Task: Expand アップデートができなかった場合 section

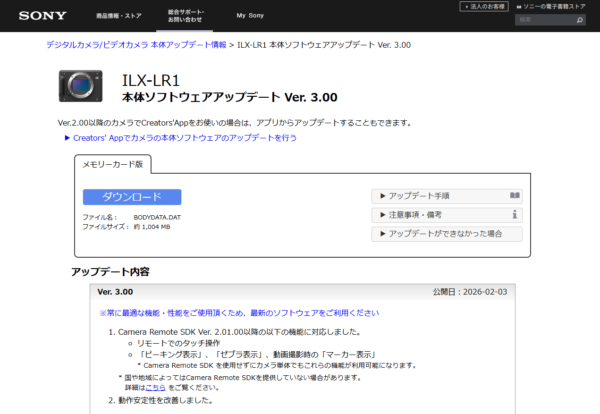Action: tap(447, 234)
